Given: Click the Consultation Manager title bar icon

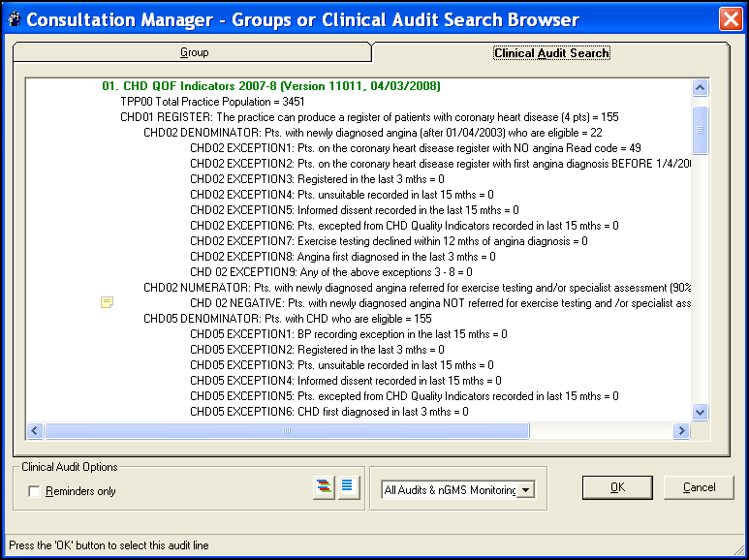Looking at the screenshot, I should pos(13,20).
